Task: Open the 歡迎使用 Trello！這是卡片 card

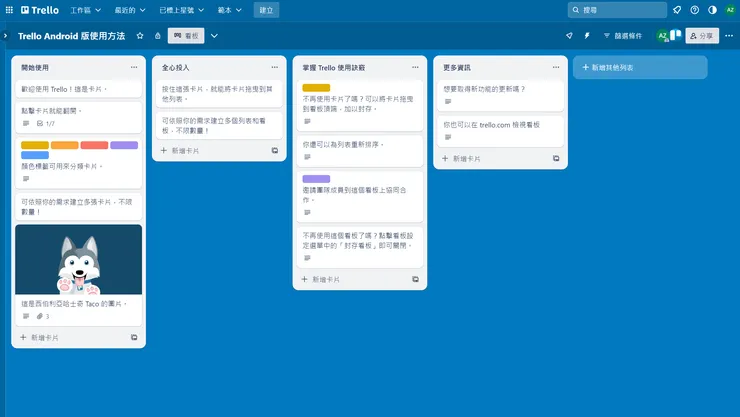Action: pyautogui.click(x=78, y=89)
